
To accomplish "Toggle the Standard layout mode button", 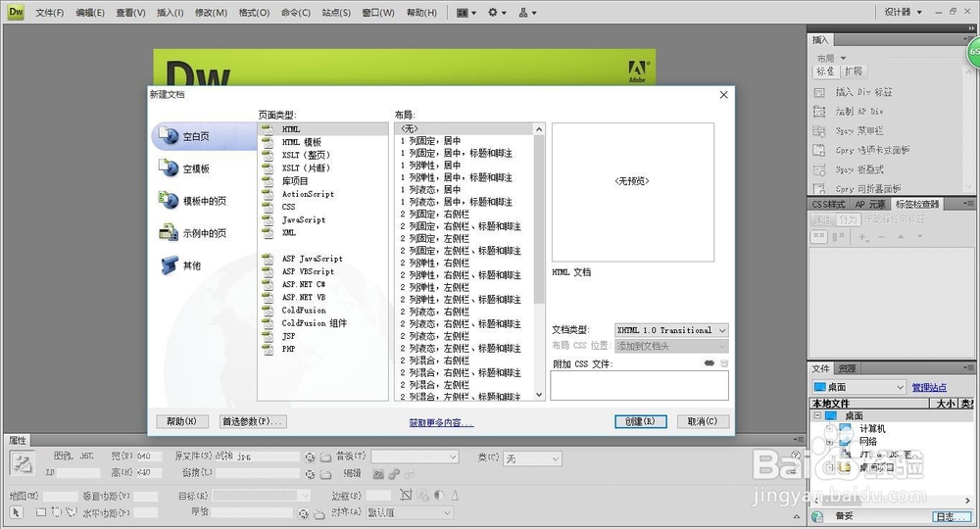I will point(825,72).
